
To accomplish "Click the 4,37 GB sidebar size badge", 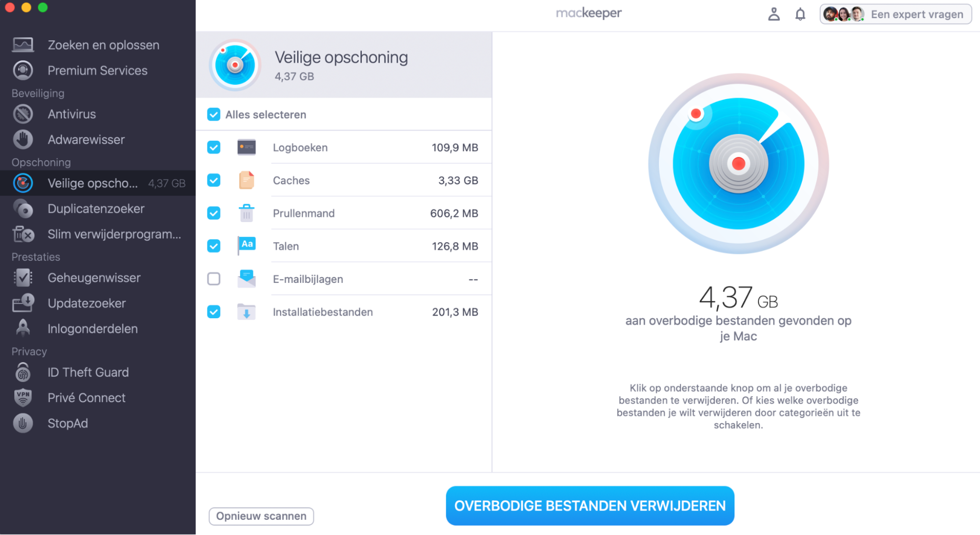I will [x=167, y=183].
